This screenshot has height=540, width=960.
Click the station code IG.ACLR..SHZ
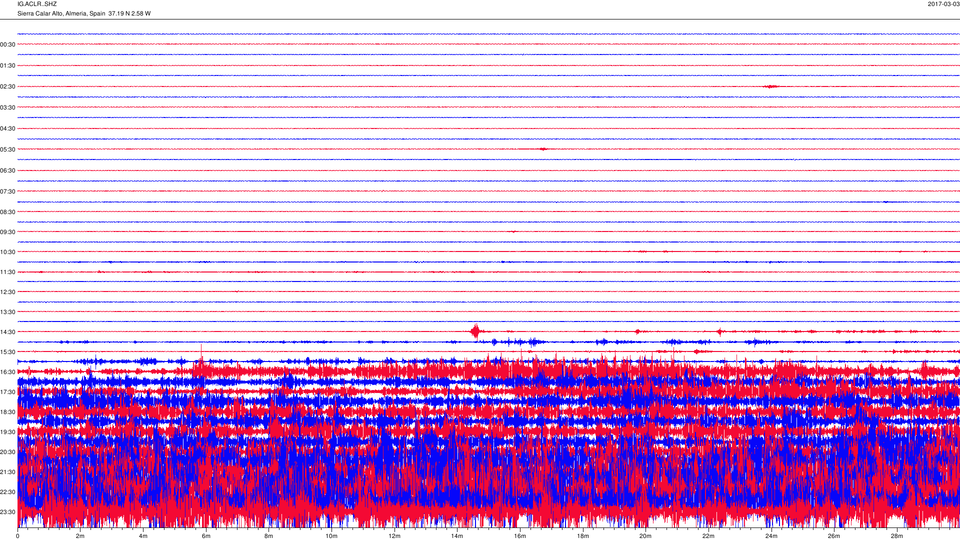pos(37,4)
